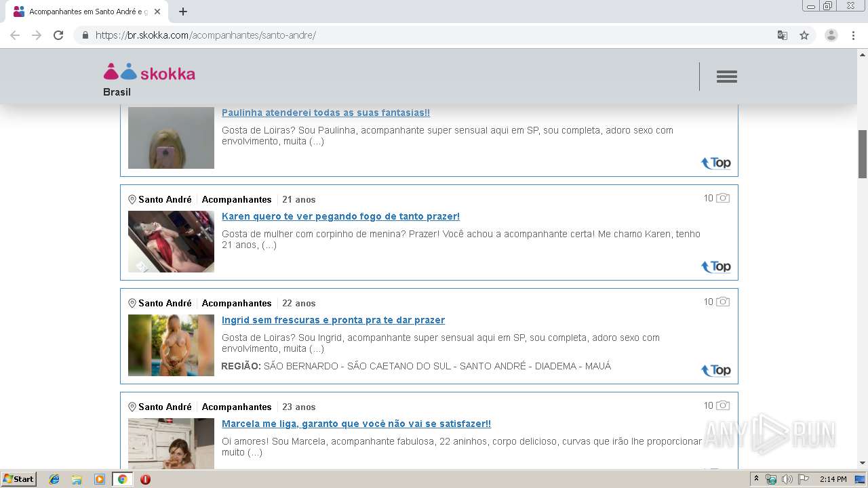
Task: Click '21 anos' age label
Action: (x=299, y=199)
